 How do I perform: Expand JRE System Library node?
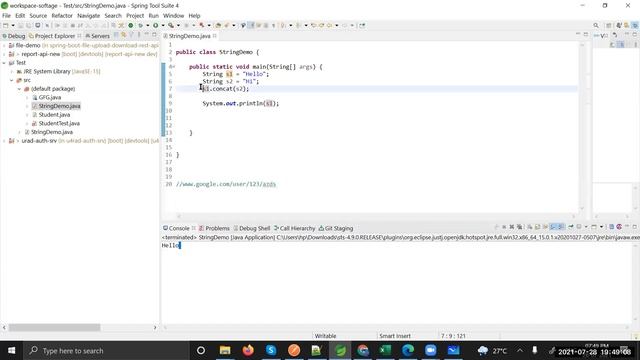[x=12, y=71]
